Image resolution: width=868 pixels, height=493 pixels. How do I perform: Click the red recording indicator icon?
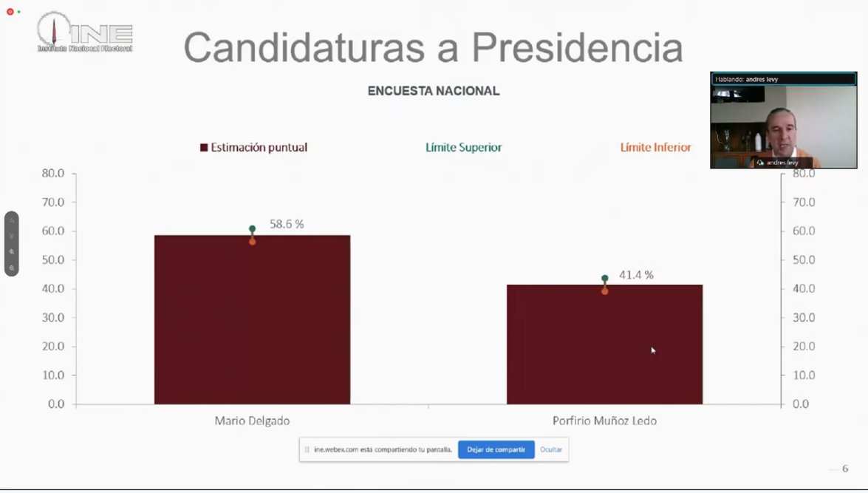[x=10, y=12]
